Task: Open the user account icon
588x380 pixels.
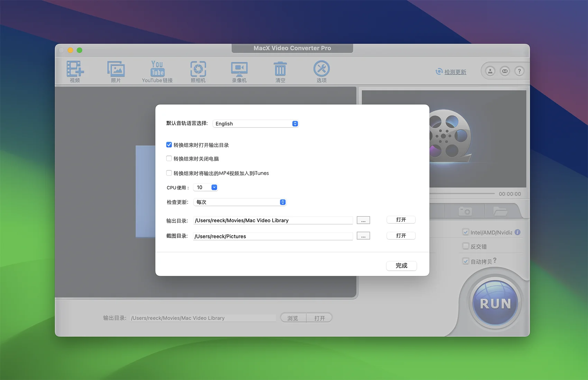Action: 490,71
